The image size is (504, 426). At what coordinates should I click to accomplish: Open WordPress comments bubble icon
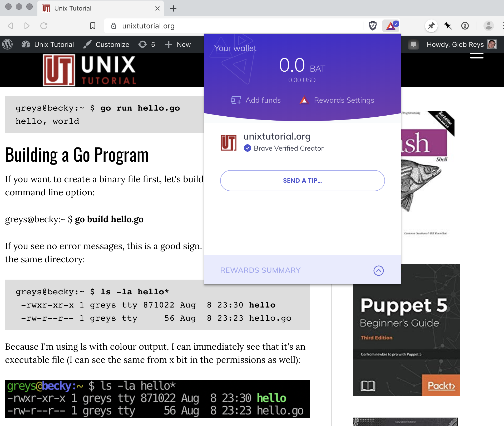(413, 44)
